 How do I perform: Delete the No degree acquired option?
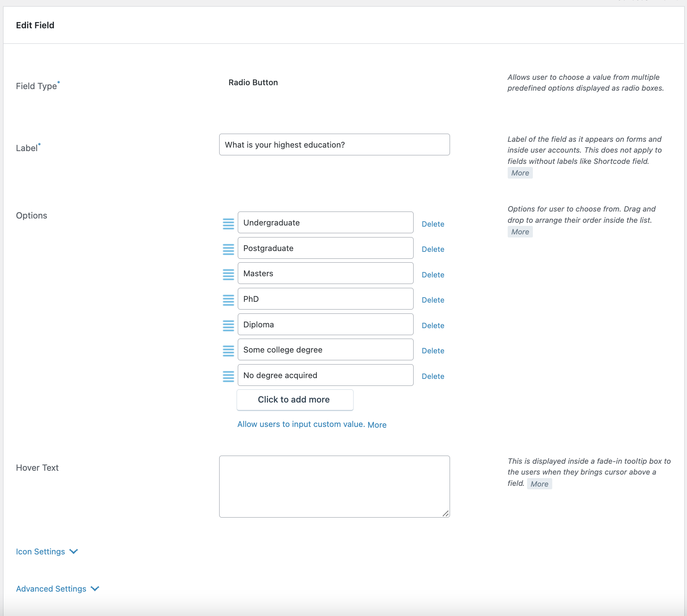pos(433,376)
